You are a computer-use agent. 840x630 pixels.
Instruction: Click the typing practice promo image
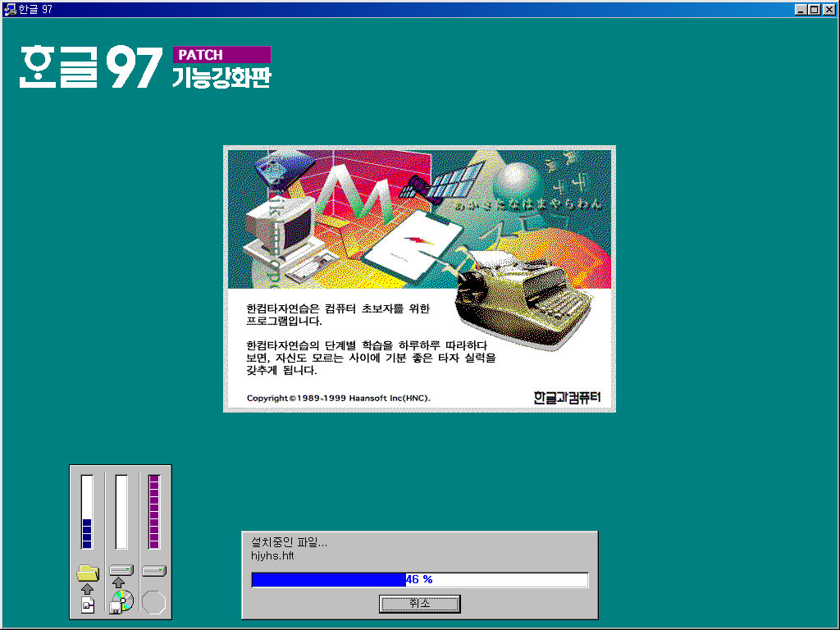pyautogui.click(x=419, y=279)
